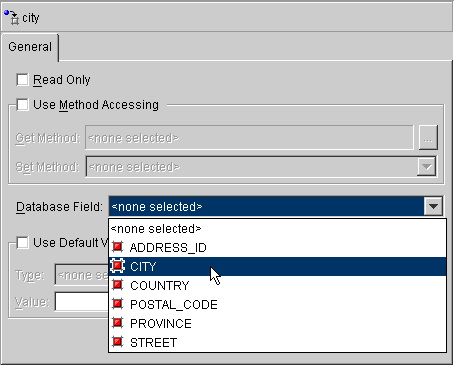
Task: Click the Get Method text field
Action: 249,137
